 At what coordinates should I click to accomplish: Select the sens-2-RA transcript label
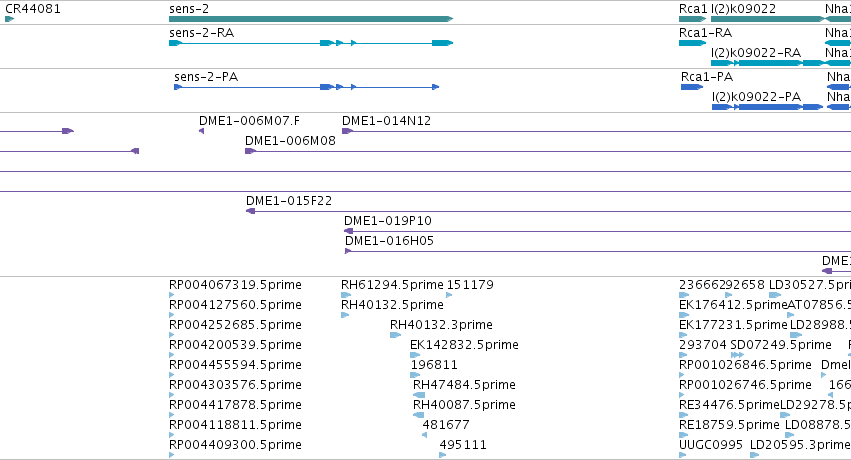[201, 33]
